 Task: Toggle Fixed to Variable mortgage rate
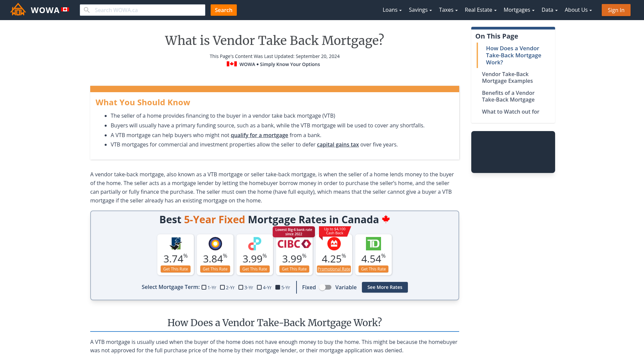click(x=326, y=287)
